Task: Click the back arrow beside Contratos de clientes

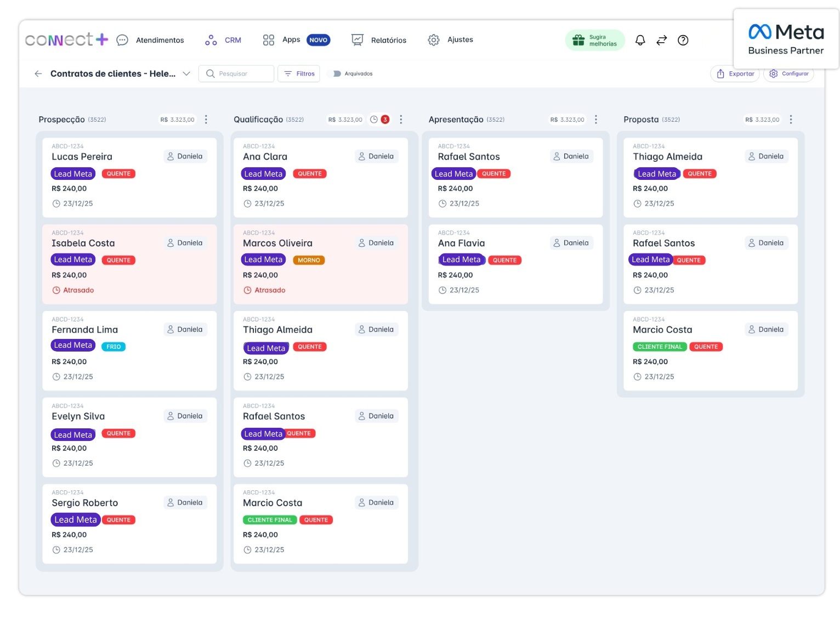Action: [x=38, y=73]
